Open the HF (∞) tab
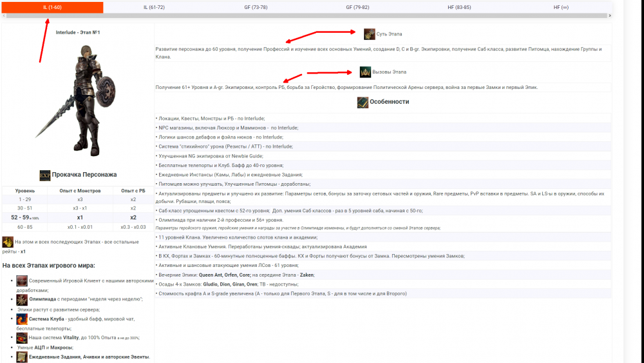644x363 pixels. click(561, 7)
